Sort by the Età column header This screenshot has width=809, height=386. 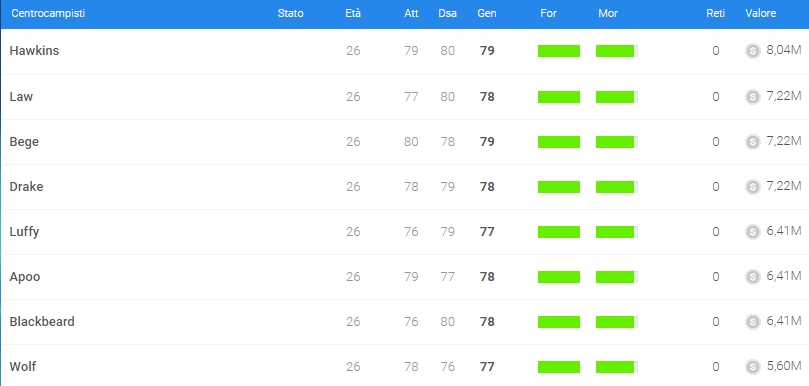point(353,13)
